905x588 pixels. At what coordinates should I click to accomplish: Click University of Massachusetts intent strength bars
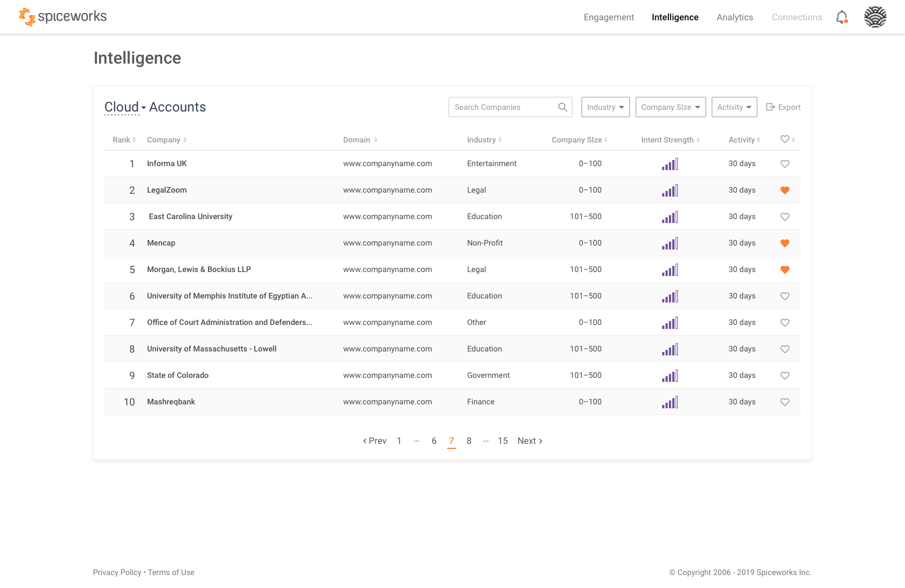point(670,349)
